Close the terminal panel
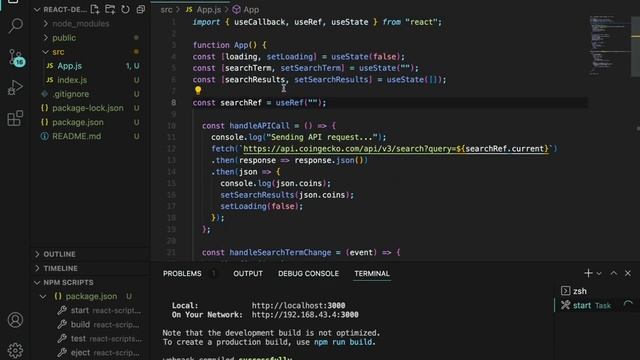The height and width of the screenshot is (360, 640). 628,273
